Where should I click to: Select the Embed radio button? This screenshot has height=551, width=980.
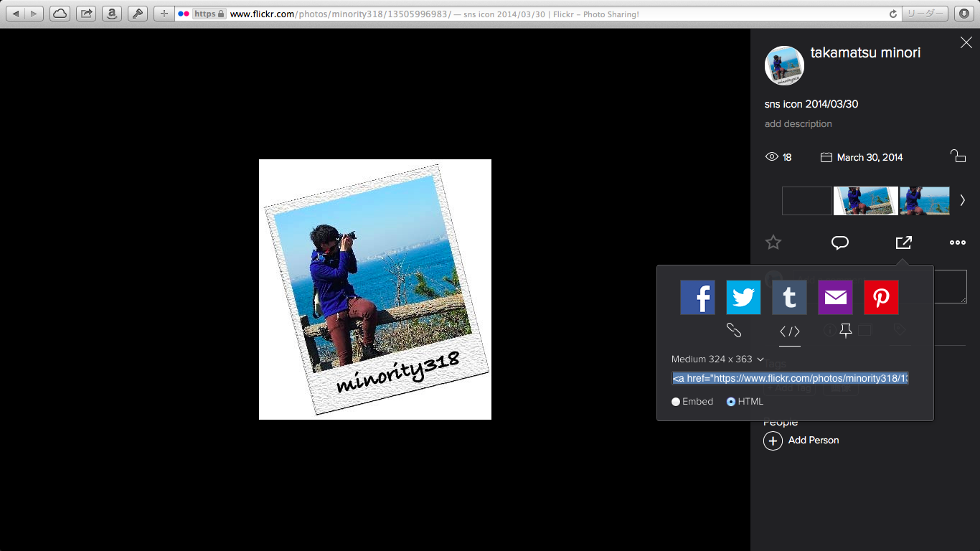(676, 402)
